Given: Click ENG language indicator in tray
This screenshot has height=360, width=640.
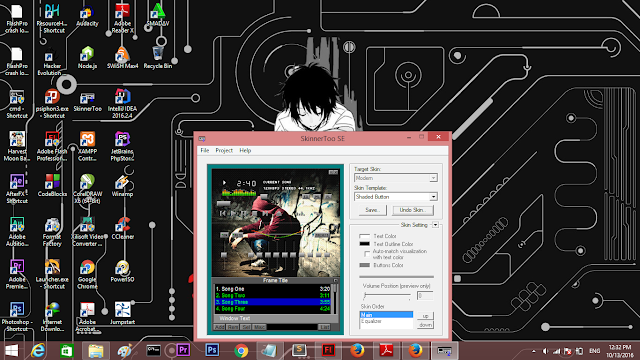Looking at the screenshot, I should pyautogui.click(x=594, y=351).
